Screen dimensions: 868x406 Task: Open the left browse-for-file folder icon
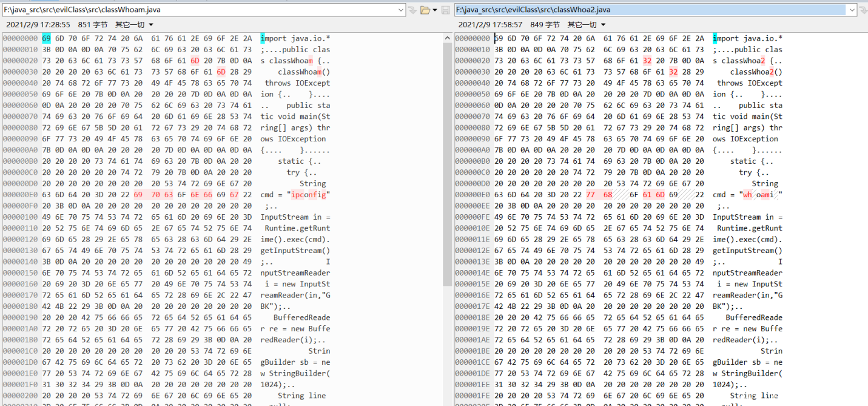pyautogui.click(x=425, y=10)
